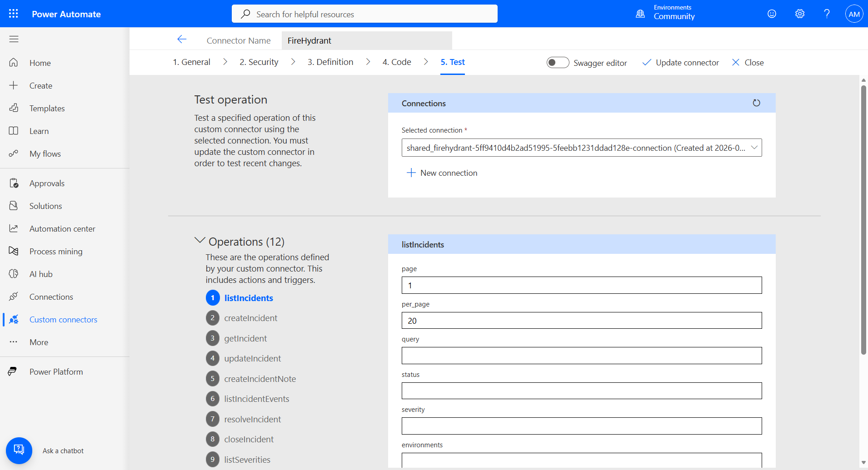Click the feedback smiley icon
The height and width of the screenshot is (470, 868).
(x=772, y=14)
